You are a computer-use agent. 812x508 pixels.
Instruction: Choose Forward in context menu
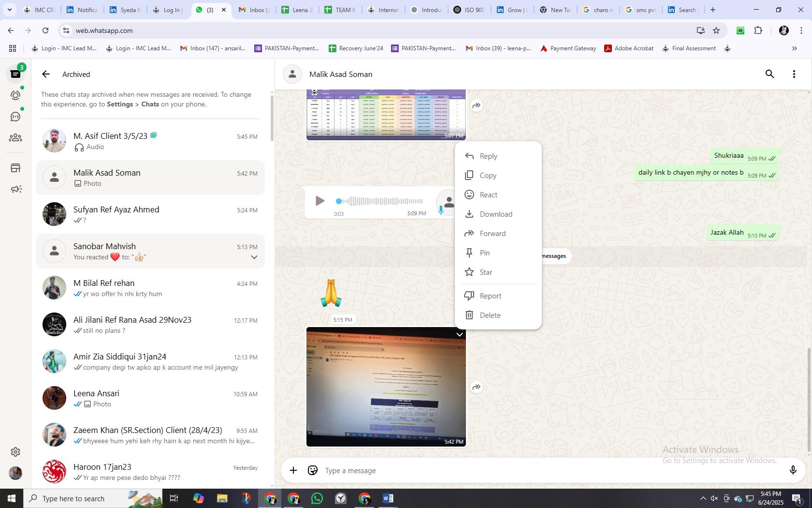[498, 234]
